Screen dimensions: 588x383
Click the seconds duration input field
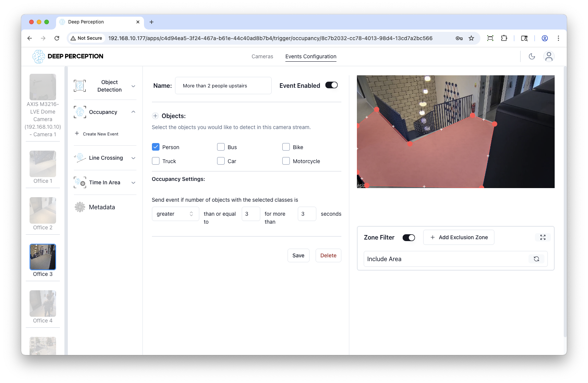[307, 214]
